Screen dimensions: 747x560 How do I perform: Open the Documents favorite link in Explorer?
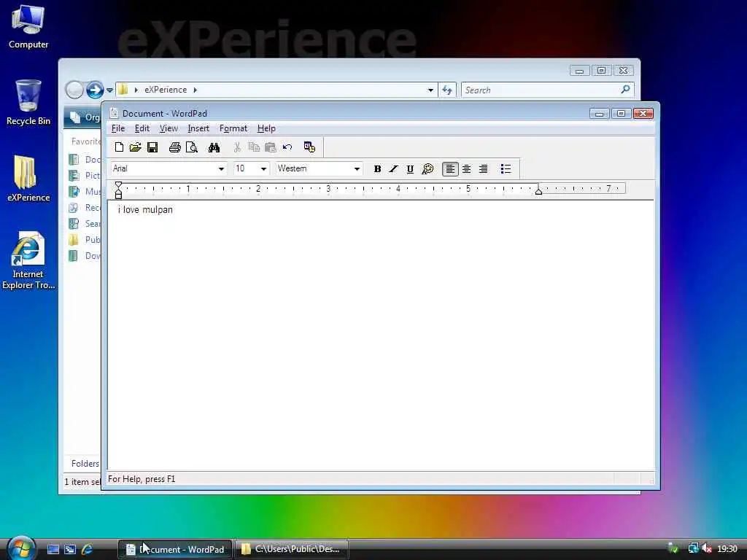point(85,160)
